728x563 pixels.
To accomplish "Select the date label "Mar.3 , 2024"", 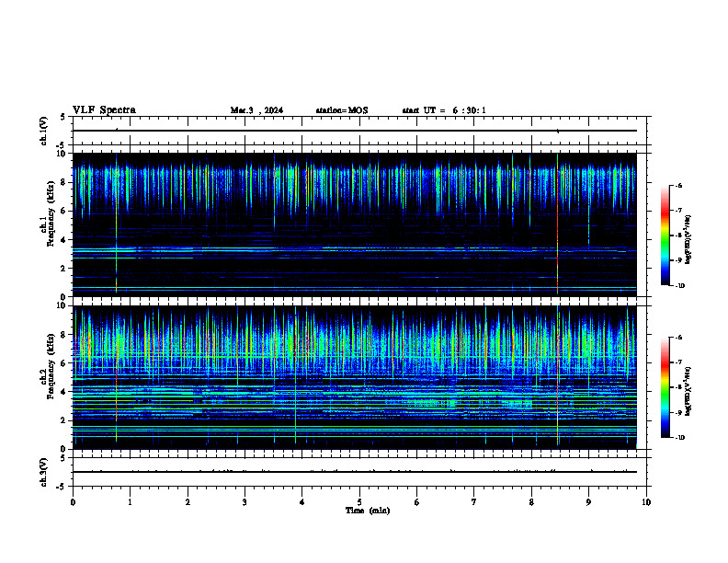I will click(256, 110).
